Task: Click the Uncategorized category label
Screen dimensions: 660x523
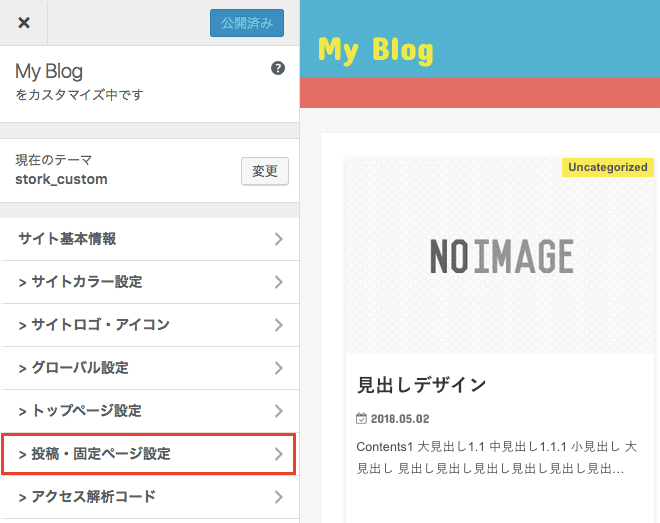Action: click(608, 167)
